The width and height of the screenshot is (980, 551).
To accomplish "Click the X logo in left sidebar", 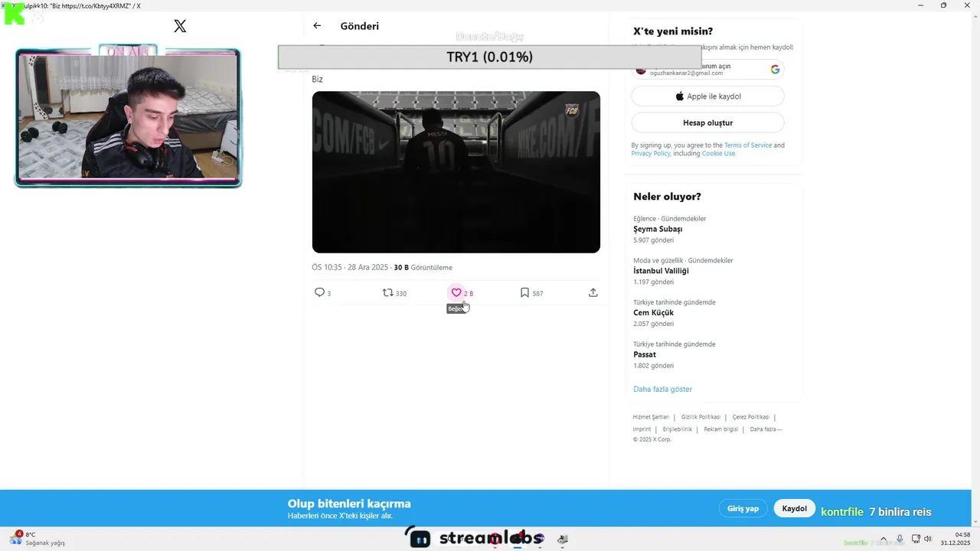I will 180,26.
